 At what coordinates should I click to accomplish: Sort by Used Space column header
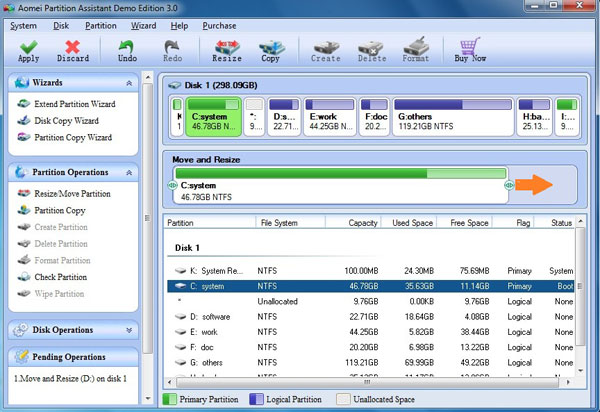(409, 223)
